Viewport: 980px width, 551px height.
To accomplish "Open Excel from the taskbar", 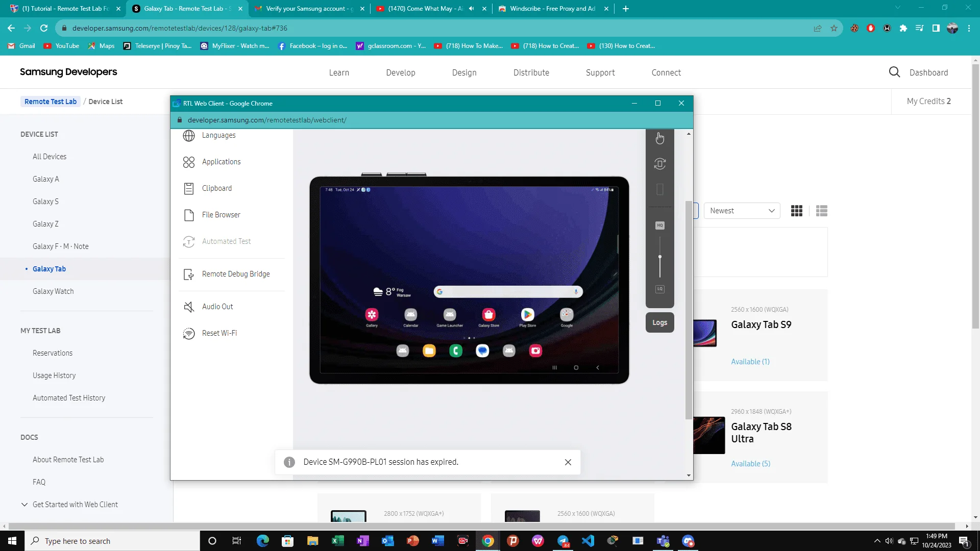I will pyautogui.click(x=337, y=541).
